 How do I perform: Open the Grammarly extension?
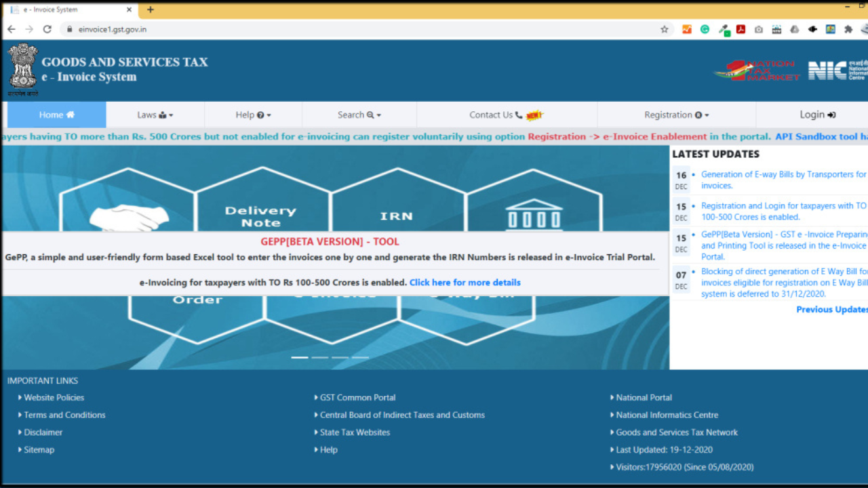click(705, 29)
